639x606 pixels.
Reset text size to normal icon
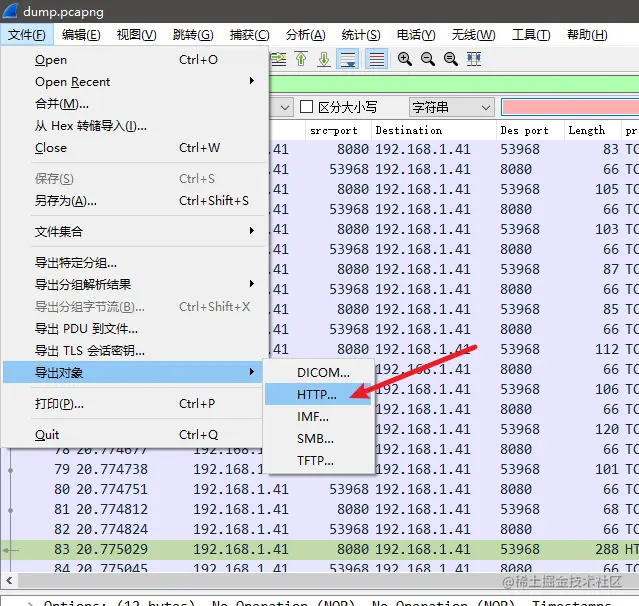tap(451, 59)
